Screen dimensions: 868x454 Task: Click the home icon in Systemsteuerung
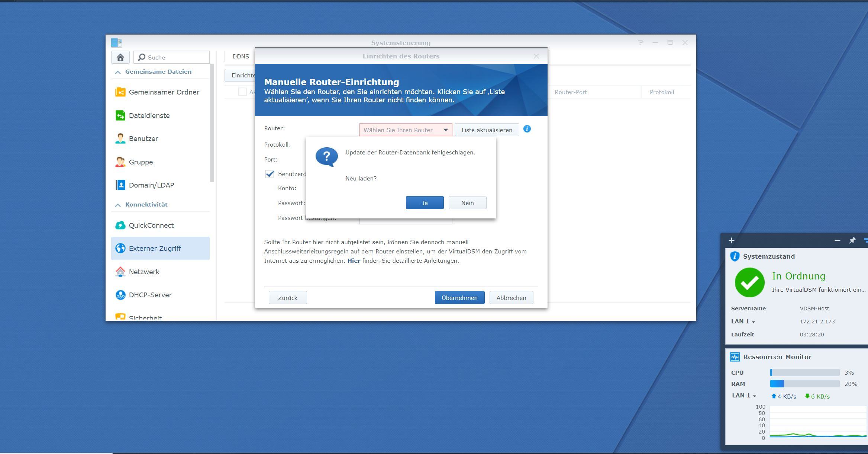coord(120,57)
